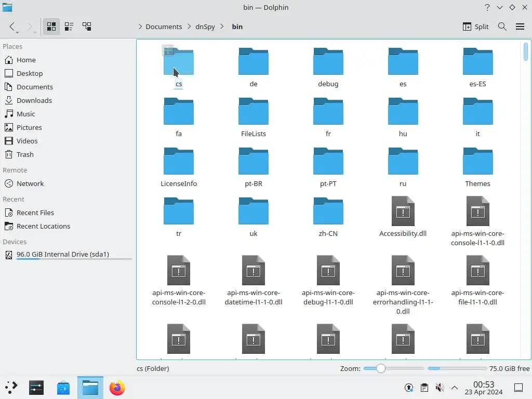
Task: Select the fr folder
Action: [x=328, y=117]
